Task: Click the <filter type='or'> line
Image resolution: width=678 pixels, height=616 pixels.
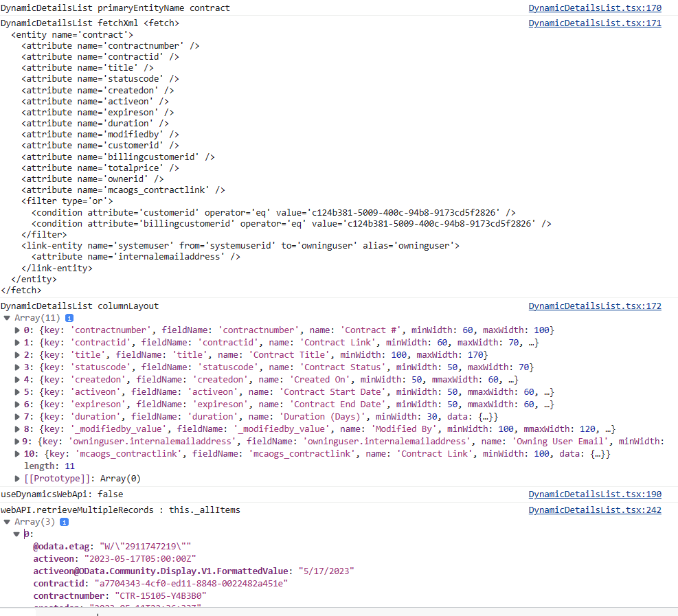Action: tap(67, 201)
